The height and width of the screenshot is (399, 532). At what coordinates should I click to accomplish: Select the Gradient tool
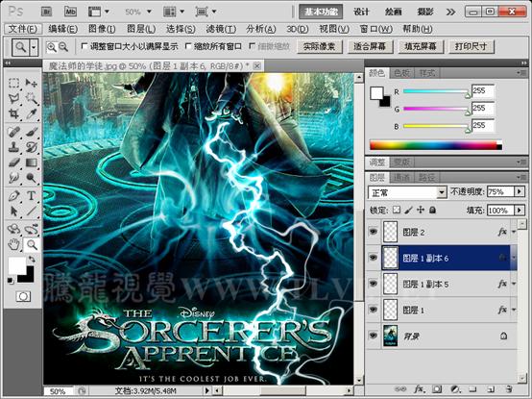click(32, 162)
